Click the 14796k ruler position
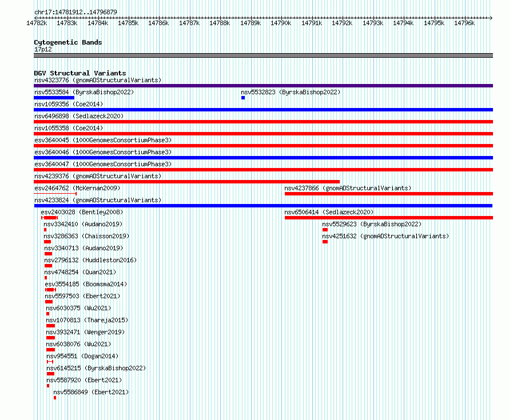509x420 pixels. pyautogui.click(x=464, y=23)
